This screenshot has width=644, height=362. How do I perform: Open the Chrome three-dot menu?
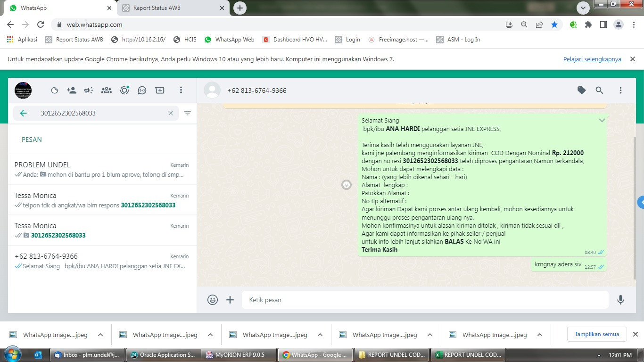(633, 25)
